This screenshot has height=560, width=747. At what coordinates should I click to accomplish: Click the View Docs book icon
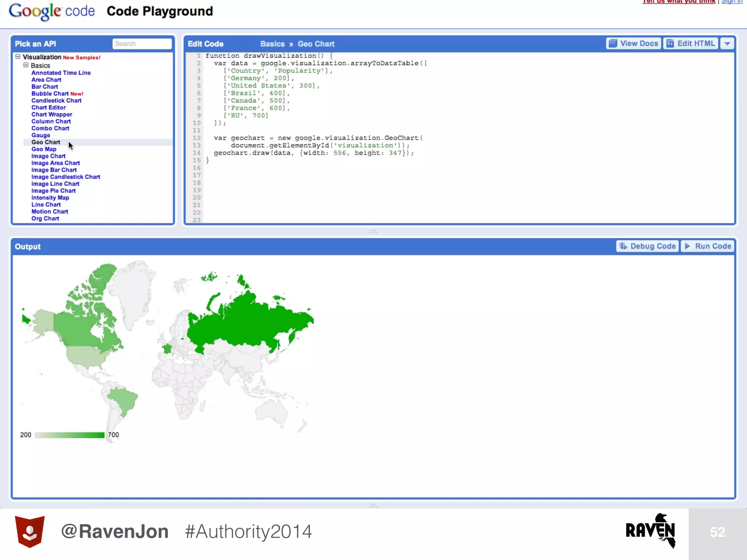coord(613,43)
